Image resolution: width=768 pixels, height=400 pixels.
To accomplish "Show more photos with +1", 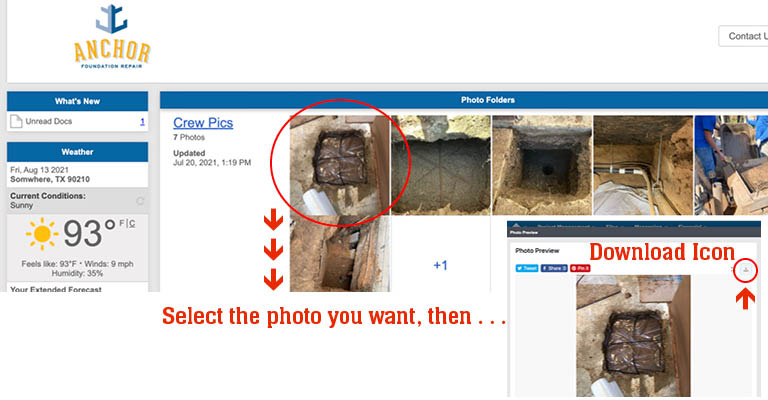I will pyautogui.click(x=440, y=265).
